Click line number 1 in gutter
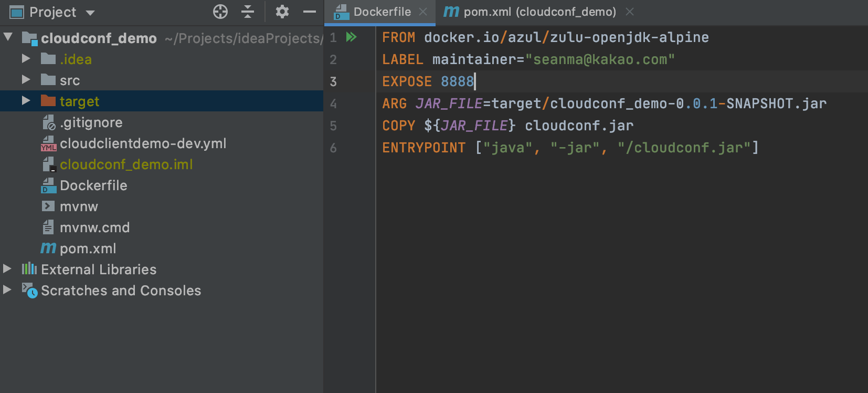 pos(333,38)
